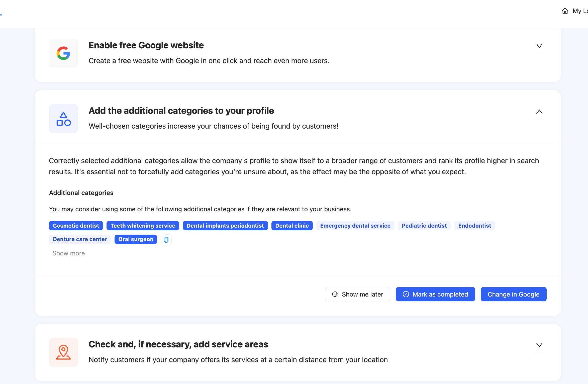Image resolution: width=588 pixels, height=384 pixels.
Task: Open Change in Google button
Action: (x=513, y=294)
